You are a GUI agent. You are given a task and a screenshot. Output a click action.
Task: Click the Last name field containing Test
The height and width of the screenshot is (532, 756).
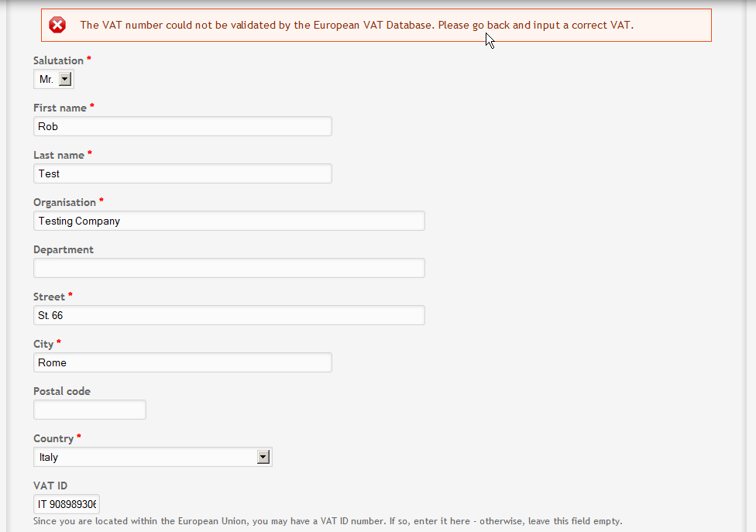pyautogui.click(x=183, y=173)
